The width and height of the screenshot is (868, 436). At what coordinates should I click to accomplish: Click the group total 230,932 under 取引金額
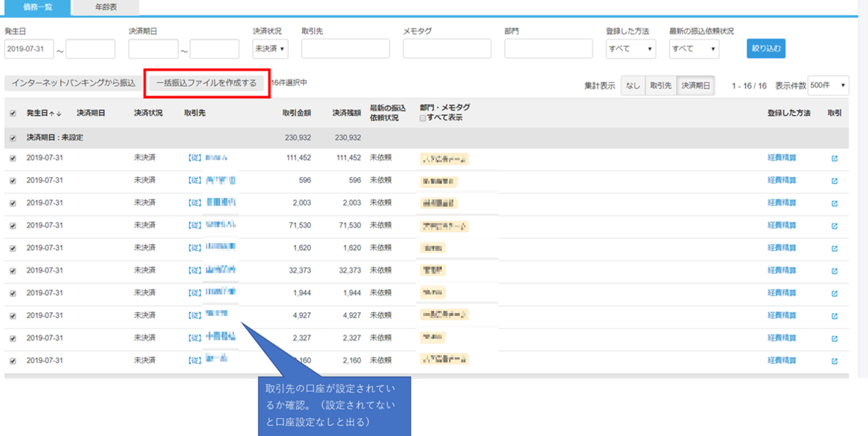click(297, 137)
